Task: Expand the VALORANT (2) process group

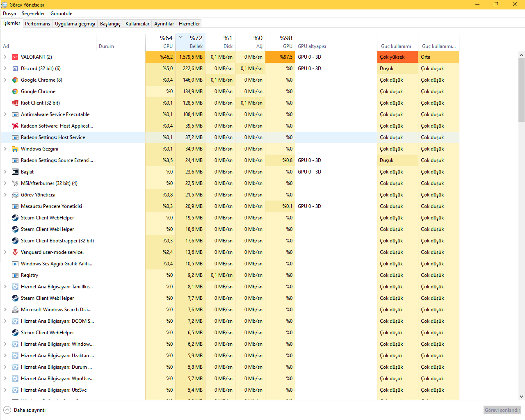Action: [5, 57]
